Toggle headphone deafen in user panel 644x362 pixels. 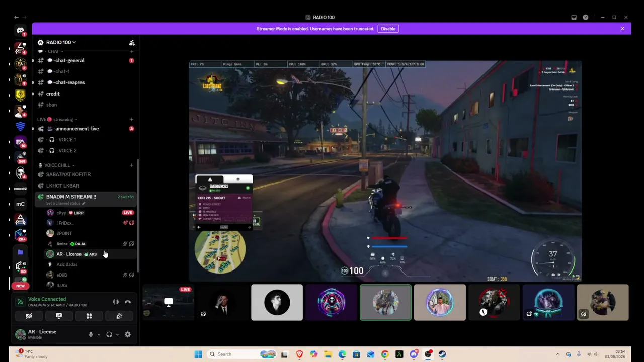(x=109, y=334)
